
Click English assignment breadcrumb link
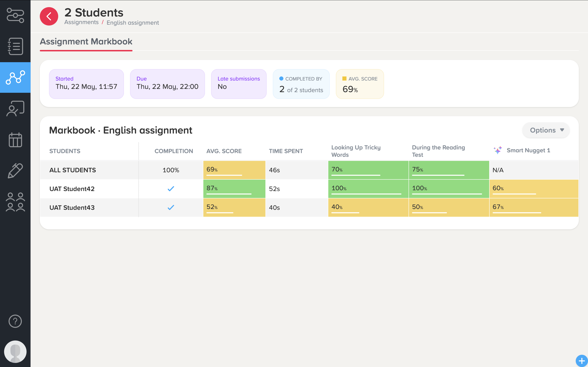coord(133,23)
